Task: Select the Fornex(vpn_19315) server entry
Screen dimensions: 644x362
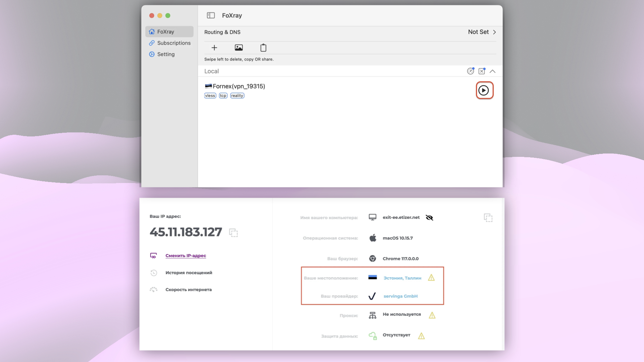Action: click(239, 86)
